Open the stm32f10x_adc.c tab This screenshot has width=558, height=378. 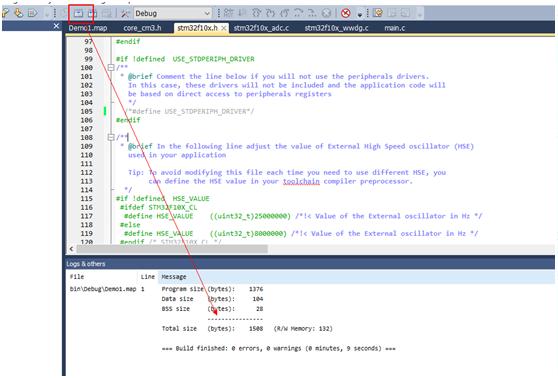(261, 28)
